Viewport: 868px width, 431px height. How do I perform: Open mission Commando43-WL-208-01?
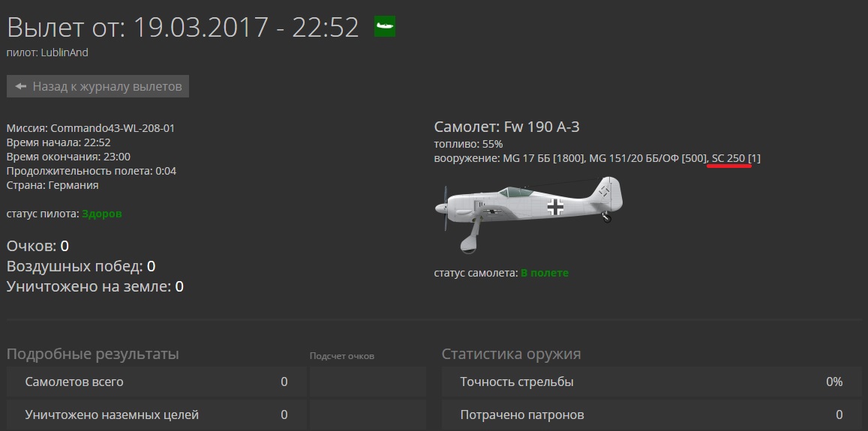(x=113, y=128)
